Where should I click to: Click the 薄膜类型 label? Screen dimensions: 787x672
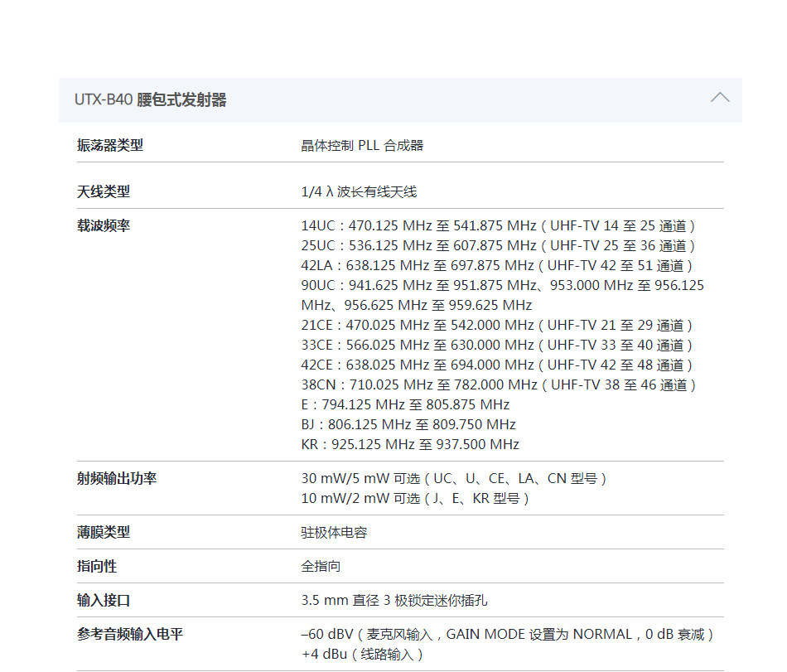pos(104,533)
